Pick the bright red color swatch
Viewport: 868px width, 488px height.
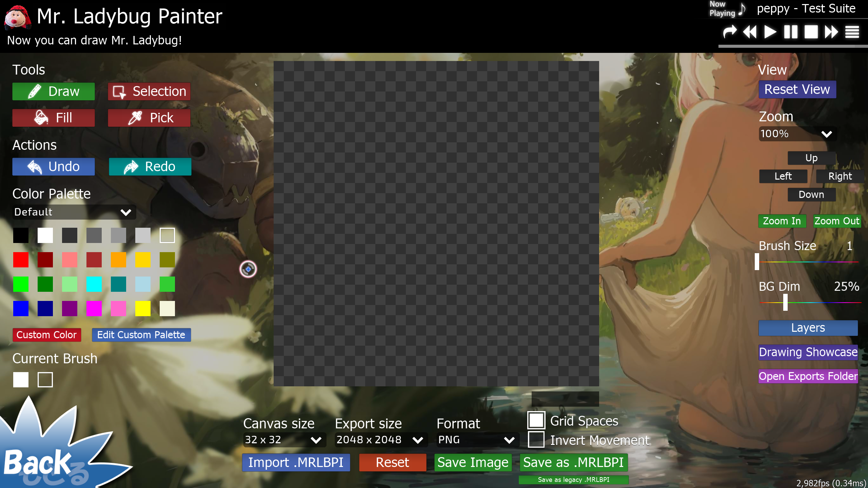tap(21, 260)
